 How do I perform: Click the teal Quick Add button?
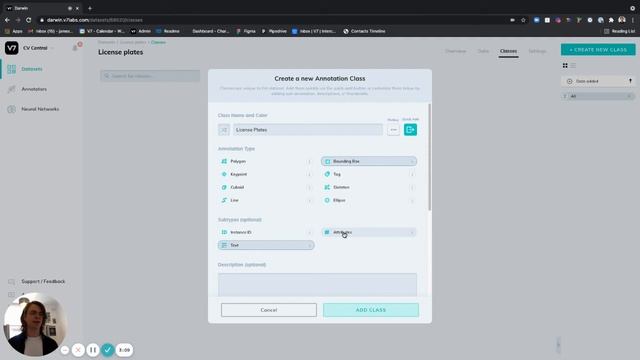[410, 130]
